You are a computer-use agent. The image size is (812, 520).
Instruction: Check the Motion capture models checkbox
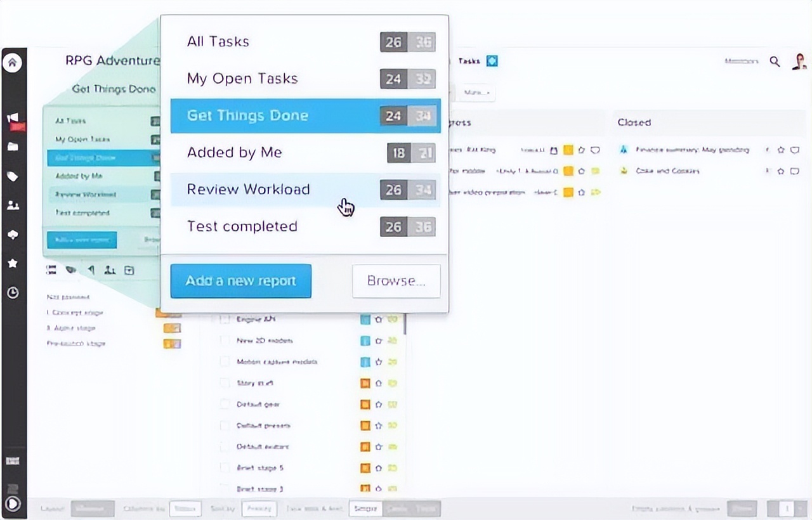coord(225,361)
